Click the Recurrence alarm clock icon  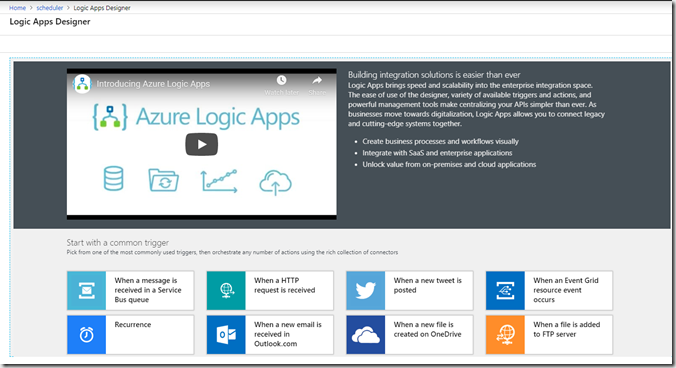(x=86, y=335)
